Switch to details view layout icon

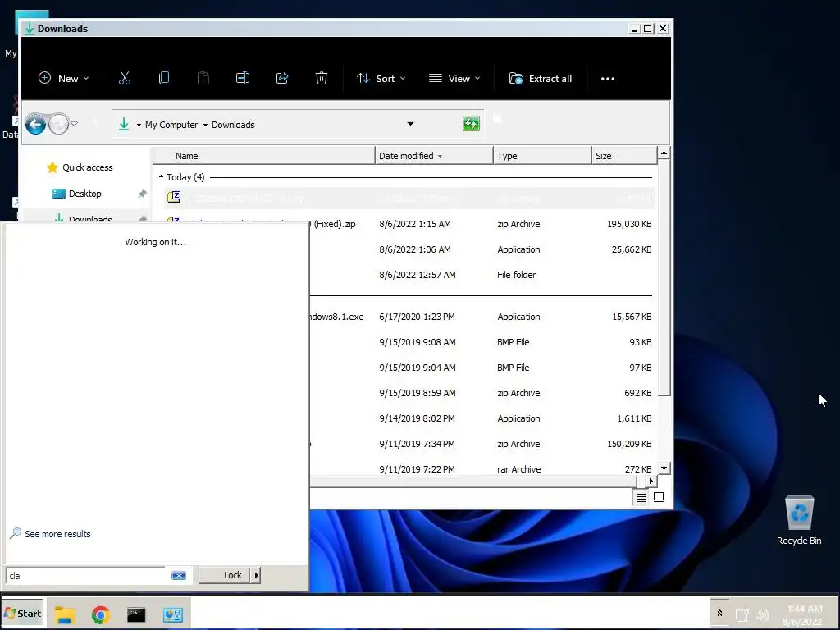coord(641,498)
